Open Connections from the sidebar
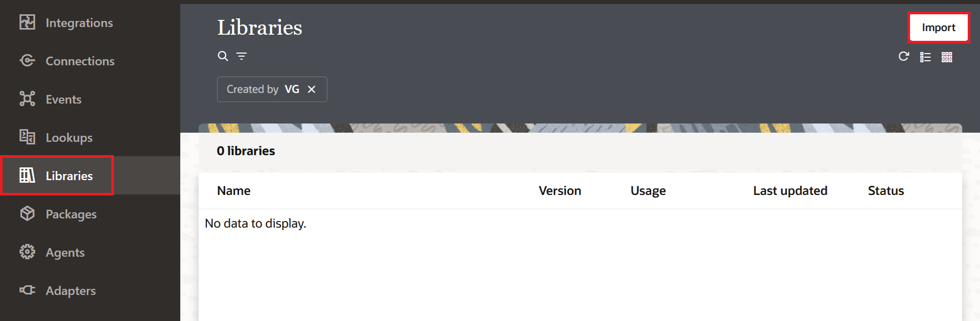 pyautogui.click(x=80, y=61)
